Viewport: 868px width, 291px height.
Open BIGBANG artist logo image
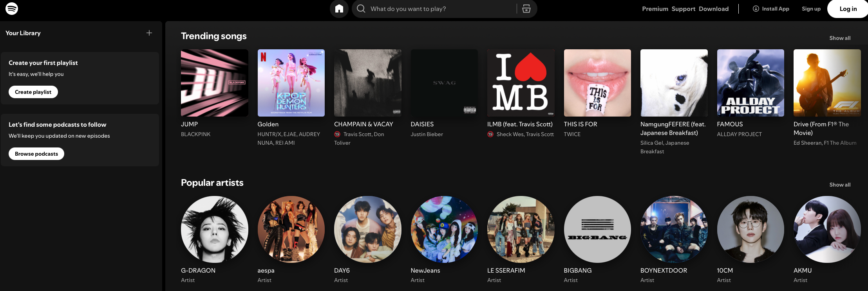pyautogui.click(x=597, y=230)
